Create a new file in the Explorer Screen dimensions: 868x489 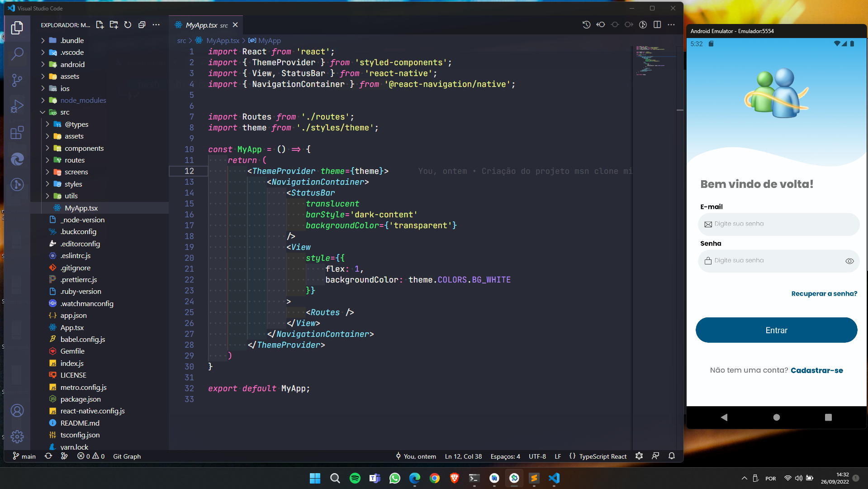(x=100, y=25)
